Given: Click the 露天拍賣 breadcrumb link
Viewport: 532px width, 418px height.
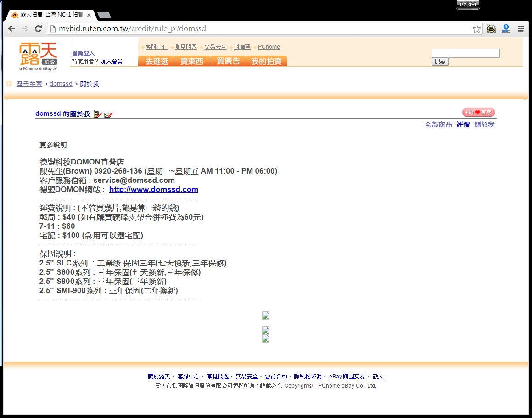Looking at the screenshot, I should click(29, 84).
